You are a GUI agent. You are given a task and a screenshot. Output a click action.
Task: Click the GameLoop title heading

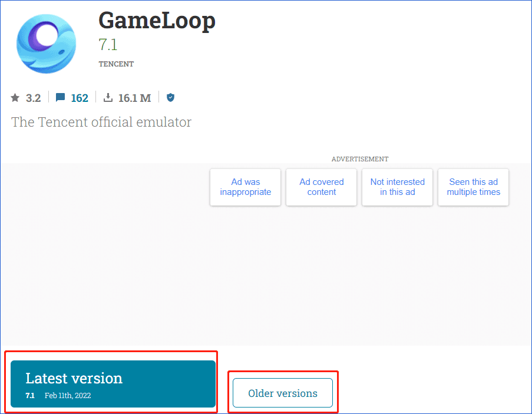157,21
